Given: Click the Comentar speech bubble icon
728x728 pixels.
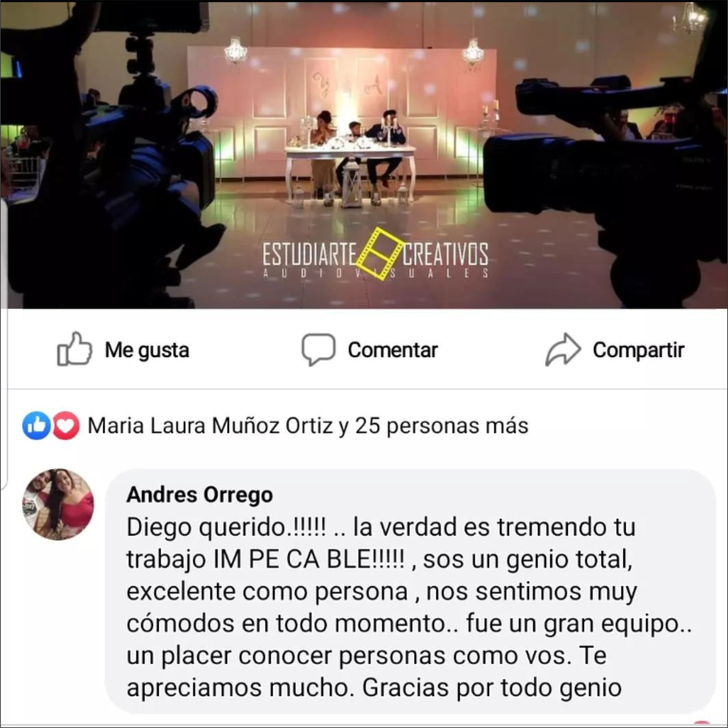Looking at the screenshot, I should point(318,350).
